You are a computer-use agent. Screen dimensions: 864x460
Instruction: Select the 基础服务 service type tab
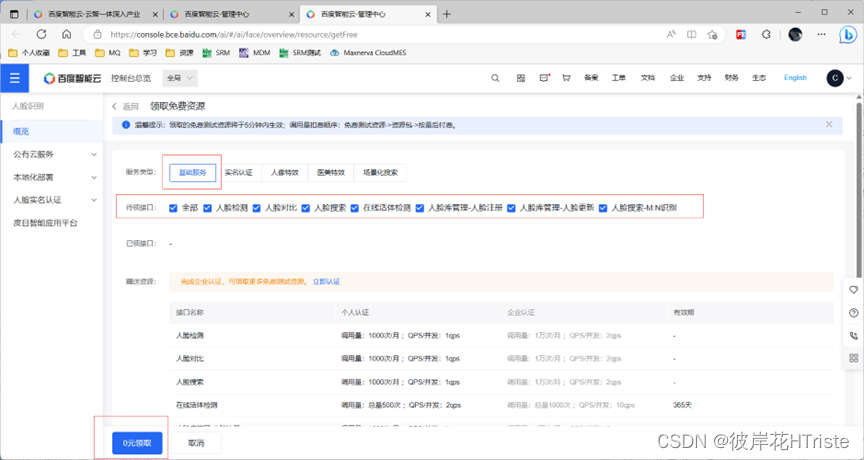click(192, 172)
